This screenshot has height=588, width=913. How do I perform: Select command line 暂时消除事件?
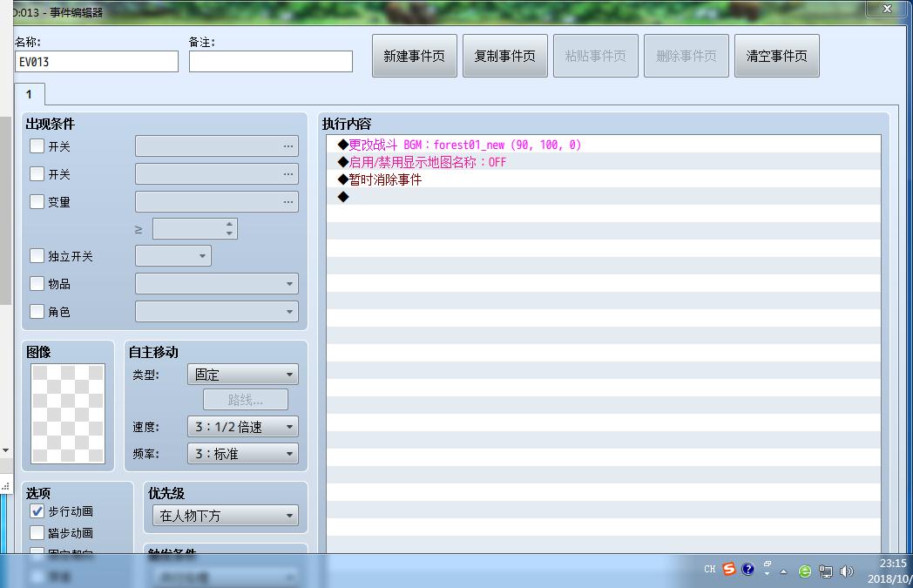click(604, 179)
